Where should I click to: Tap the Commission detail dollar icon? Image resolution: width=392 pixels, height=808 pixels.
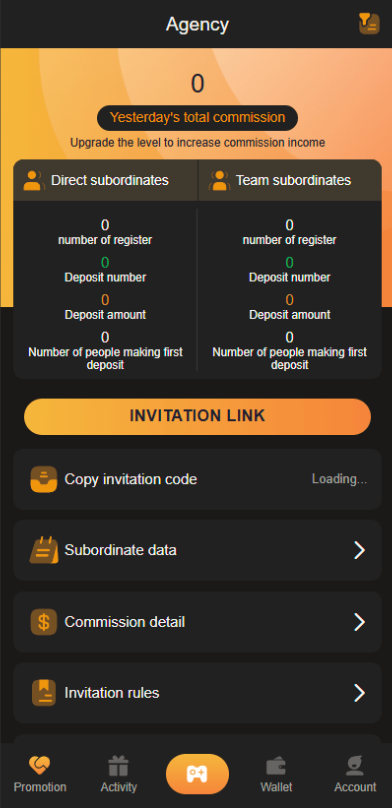[44, 622]
